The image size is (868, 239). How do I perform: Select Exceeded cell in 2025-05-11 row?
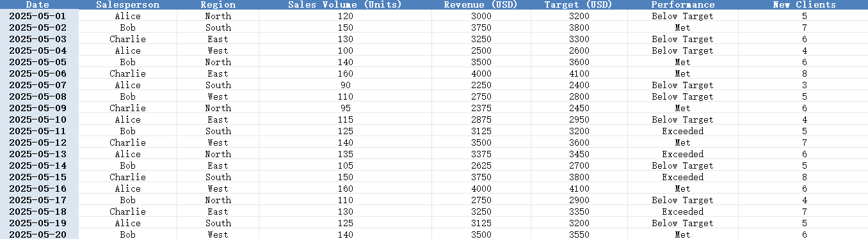click(x=683, y=131)
